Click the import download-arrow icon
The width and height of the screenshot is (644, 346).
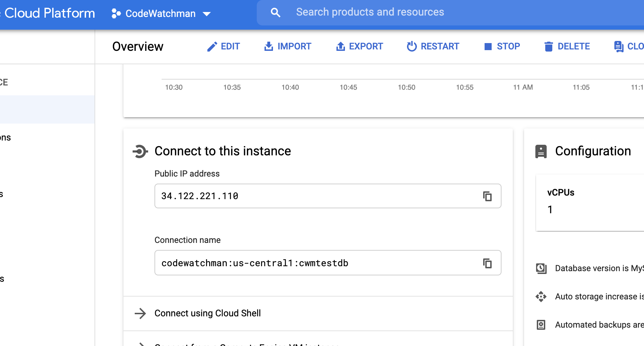click(x=269, y=46)
